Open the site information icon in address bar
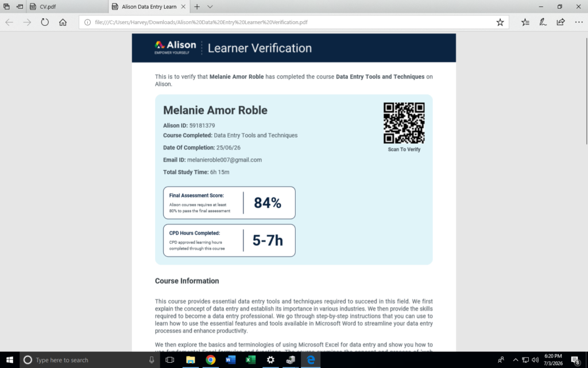This screenshot has width=588, height=368. pos(87,22)
